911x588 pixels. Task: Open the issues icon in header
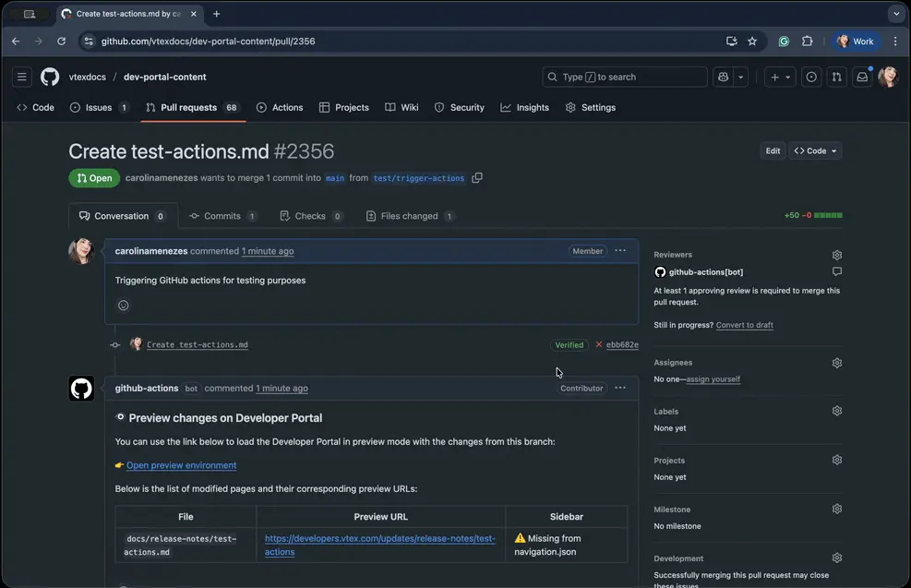pyautogui.click(x=811, y=77)
